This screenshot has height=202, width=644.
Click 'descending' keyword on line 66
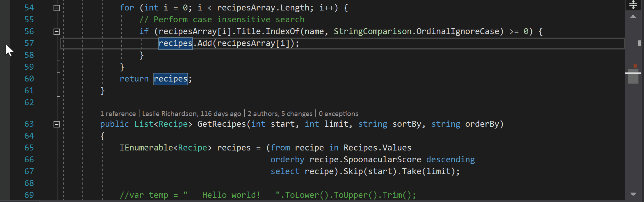pyautogui.click(x=451, y=160)
